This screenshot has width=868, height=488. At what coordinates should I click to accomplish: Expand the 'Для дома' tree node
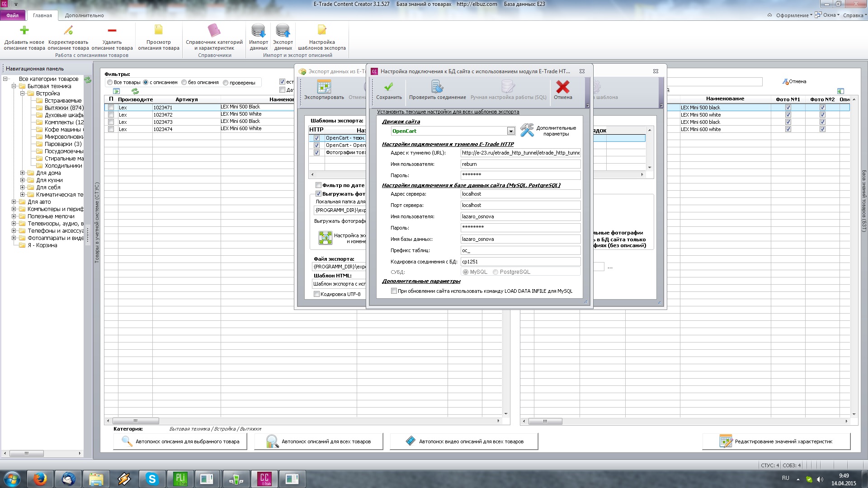22,173
